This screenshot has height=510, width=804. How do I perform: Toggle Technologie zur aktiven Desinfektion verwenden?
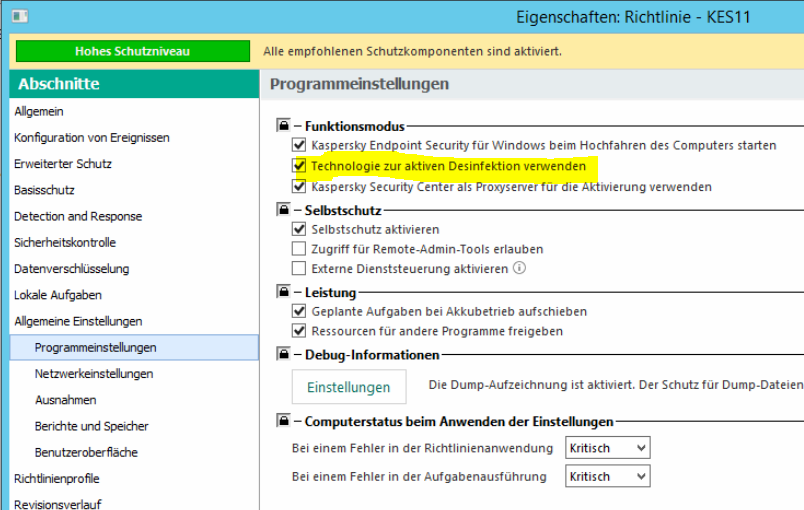pos(299,166)
